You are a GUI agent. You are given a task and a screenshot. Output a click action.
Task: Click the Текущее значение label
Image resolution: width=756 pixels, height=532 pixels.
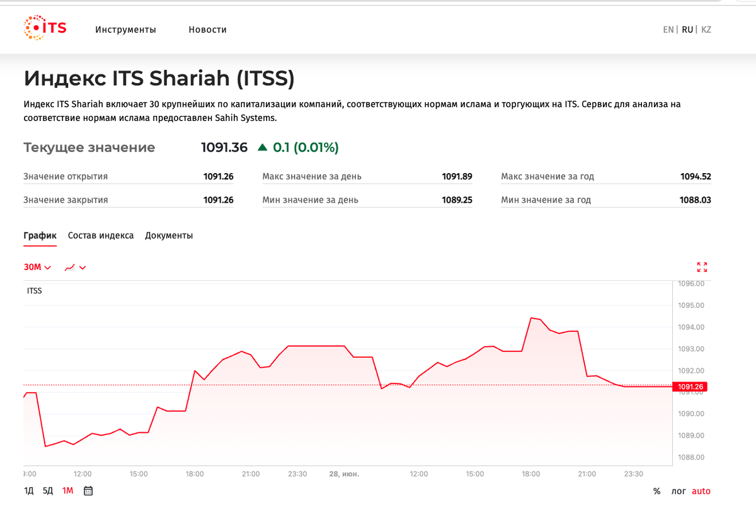(89, 147)
